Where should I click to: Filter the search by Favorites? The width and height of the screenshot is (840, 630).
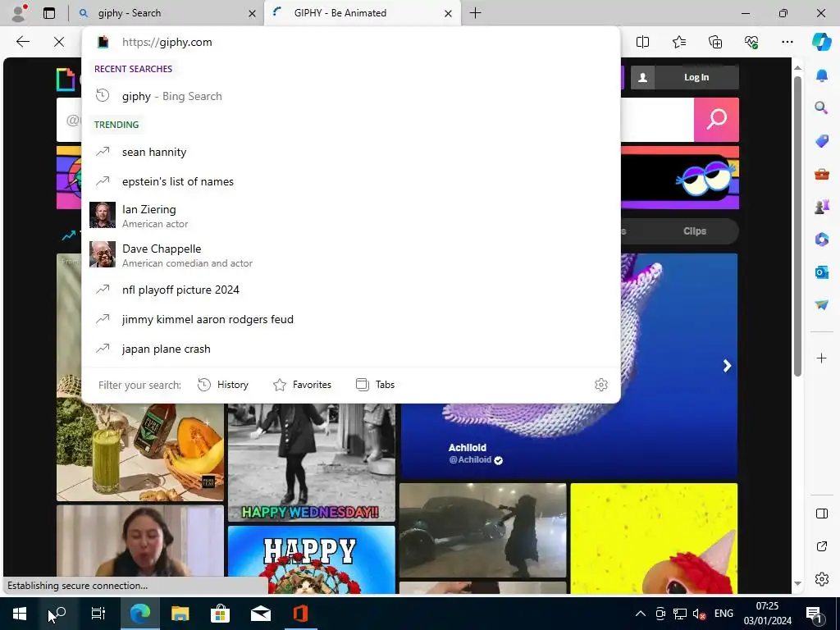[302, 385]
